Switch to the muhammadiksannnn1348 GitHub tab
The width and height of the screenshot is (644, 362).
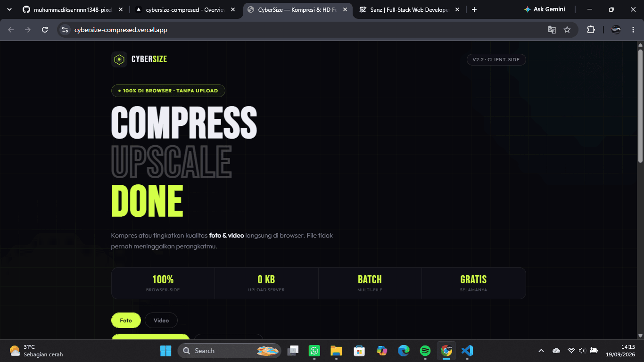click(x=73, y=9)
